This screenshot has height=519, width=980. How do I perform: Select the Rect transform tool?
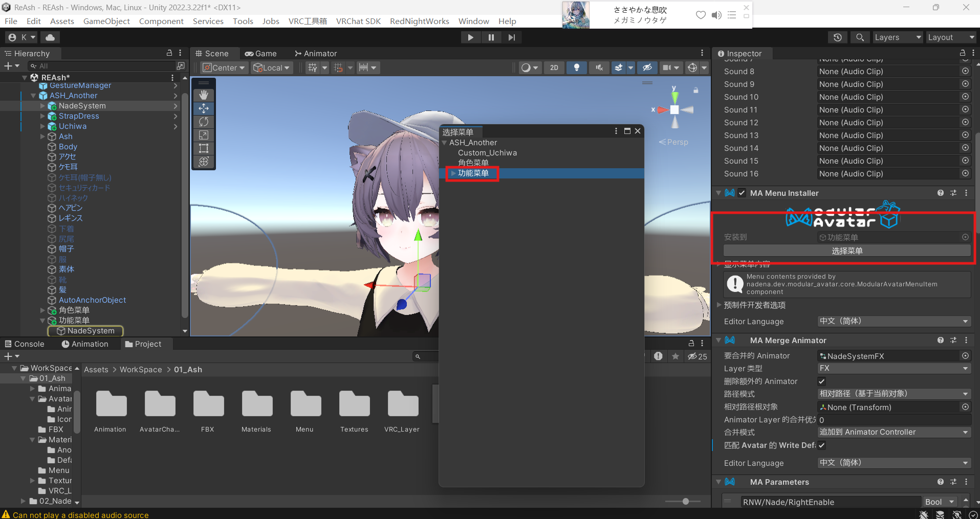click(x=204, y=148)
